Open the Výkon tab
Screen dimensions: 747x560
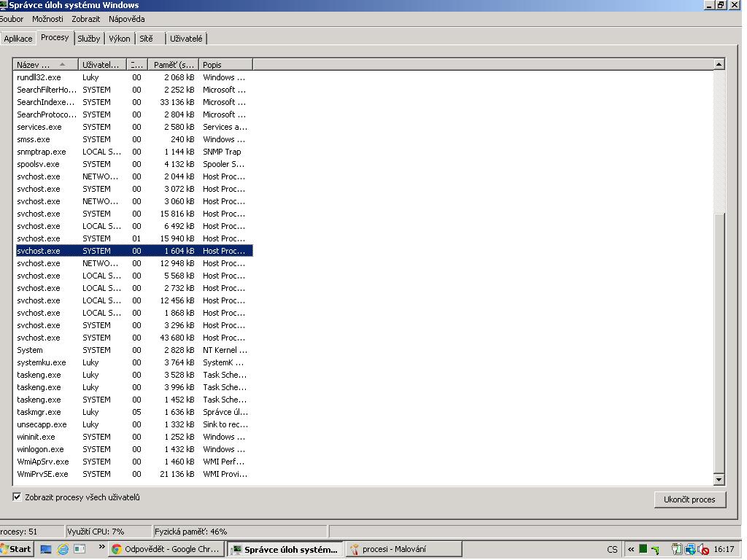coord(120,39)
